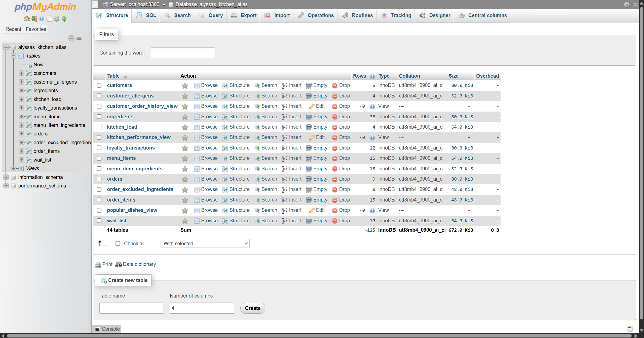
Task: Click the Table name input field
Action: 132,308
